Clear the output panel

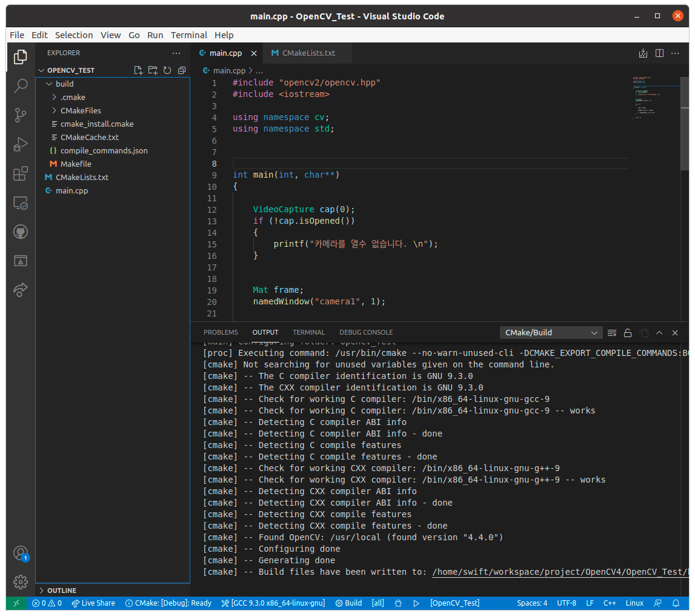pyautogui.click(x=611, y=333)
